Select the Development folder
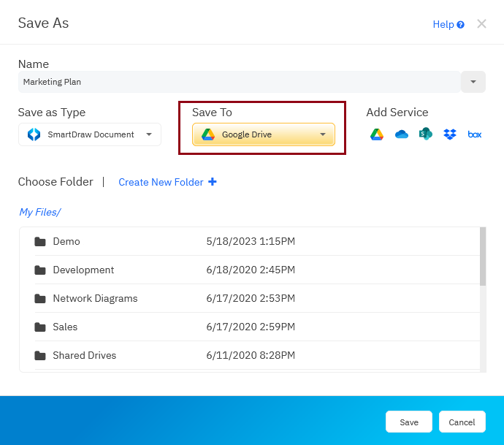Viewport: 504px width, 445px height. tap(83, 270)
